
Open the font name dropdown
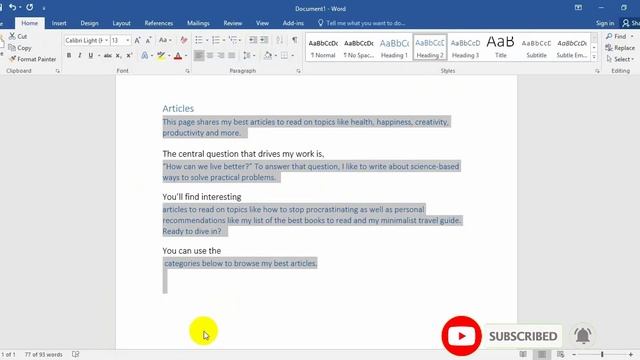107,40
